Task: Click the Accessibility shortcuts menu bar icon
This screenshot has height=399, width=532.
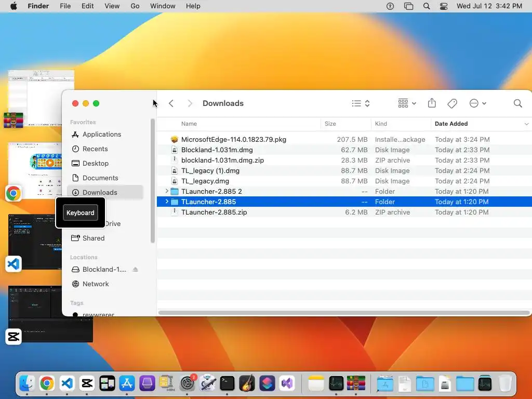Action: pos(390,6)
